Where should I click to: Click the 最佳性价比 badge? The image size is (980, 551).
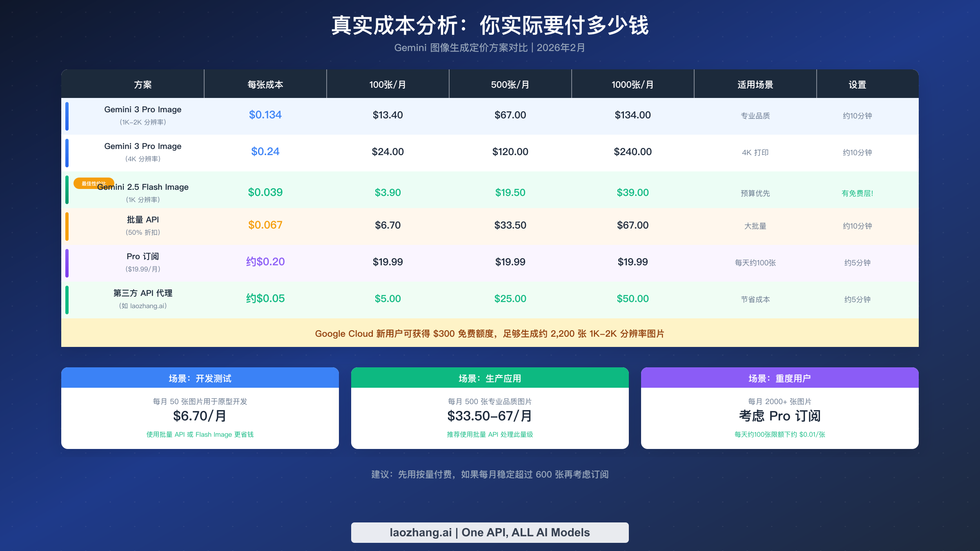(94, 183)
